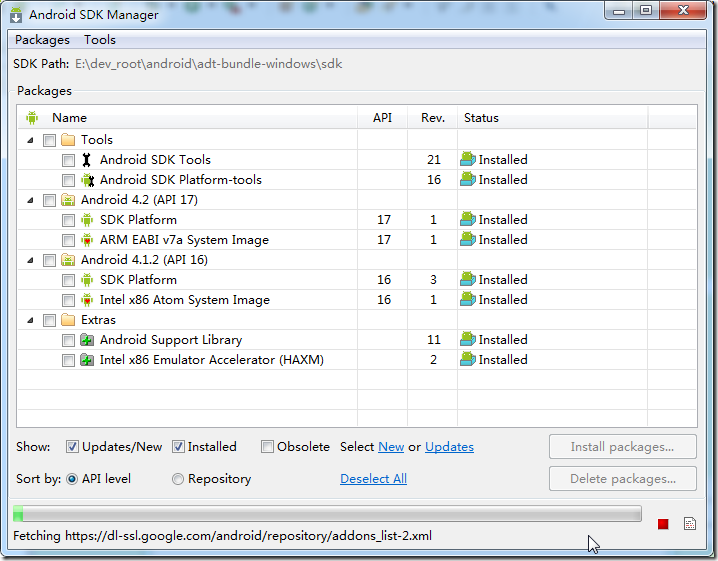Click the Android 4.2 folder icon
The image size is (718, 561).
(68, 200)
